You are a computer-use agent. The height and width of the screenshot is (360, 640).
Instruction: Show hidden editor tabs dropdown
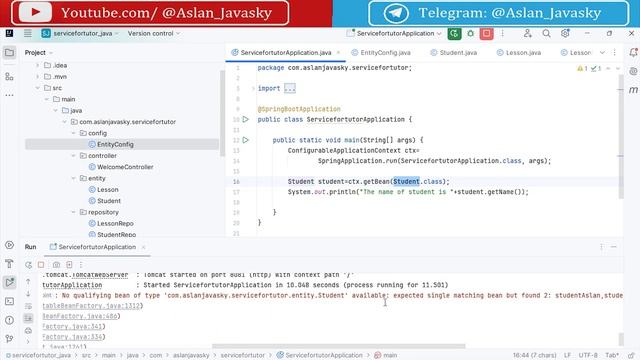(x=602, y=53)
